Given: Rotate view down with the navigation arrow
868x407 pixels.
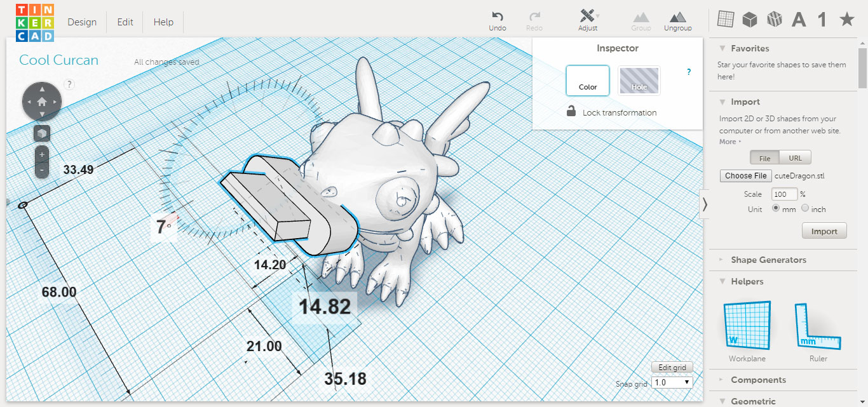Looking at the screenshot, I should (x=42, y=115).
